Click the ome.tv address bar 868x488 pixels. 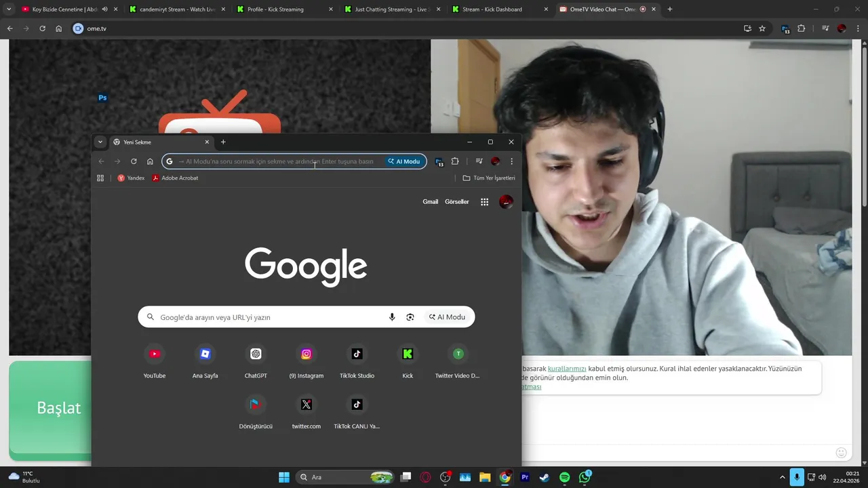coord(404,28)
